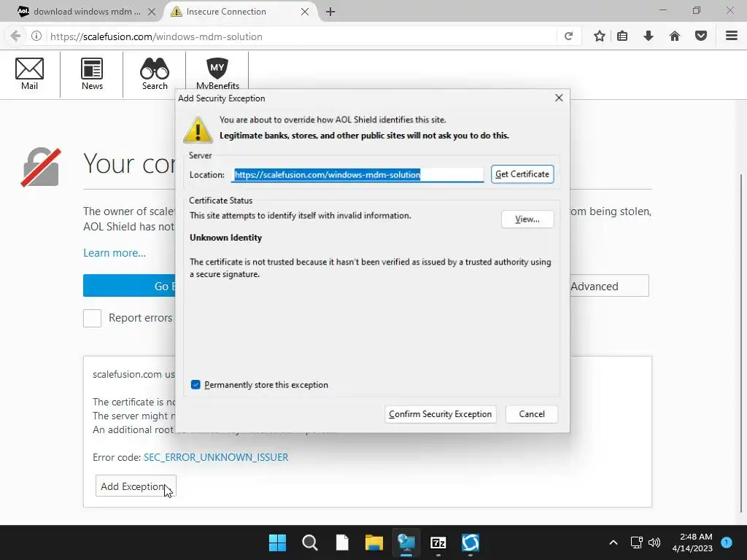Open the notification badge icon
This screenshot has width=747, height=560.
(x=727, y=542)
